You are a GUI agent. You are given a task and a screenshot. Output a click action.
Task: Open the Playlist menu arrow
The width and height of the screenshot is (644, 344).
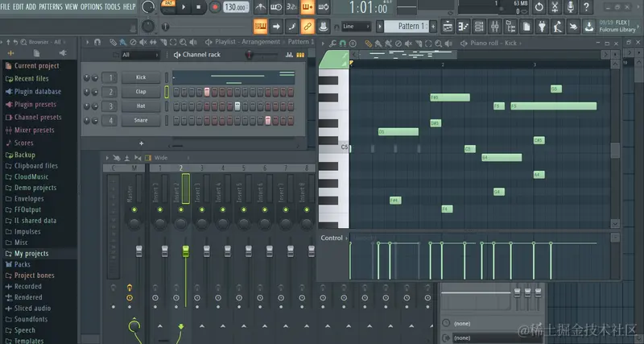click(87, 43)
